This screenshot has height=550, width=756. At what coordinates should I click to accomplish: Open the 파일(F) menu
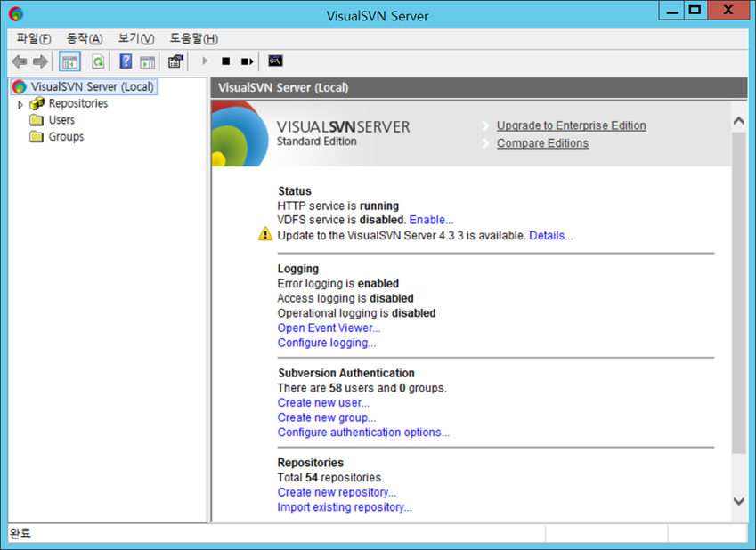click(x=33, y=38)
